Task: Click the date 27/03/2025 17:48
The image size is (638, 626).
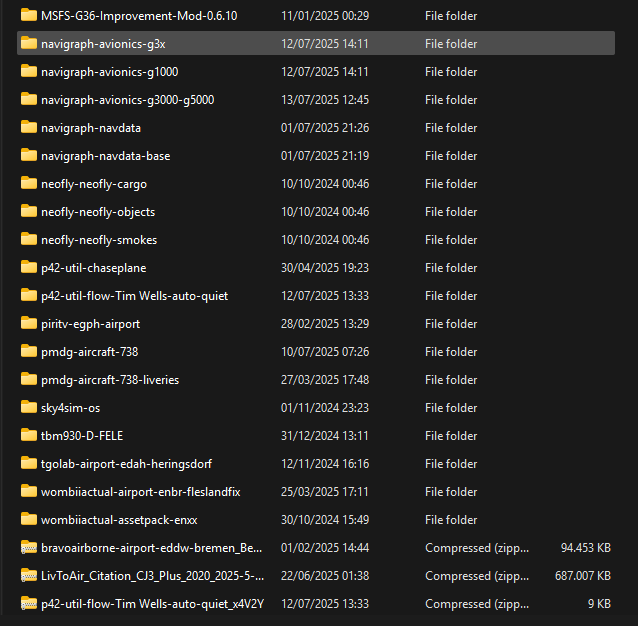Action: [325, 380]
